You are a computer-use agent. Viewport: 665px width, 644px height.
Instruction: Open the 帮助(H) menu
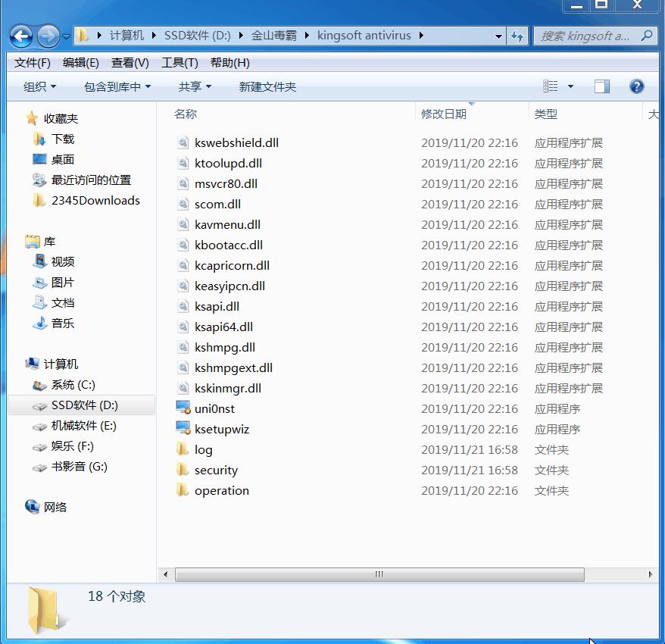[x=229, y=63]
